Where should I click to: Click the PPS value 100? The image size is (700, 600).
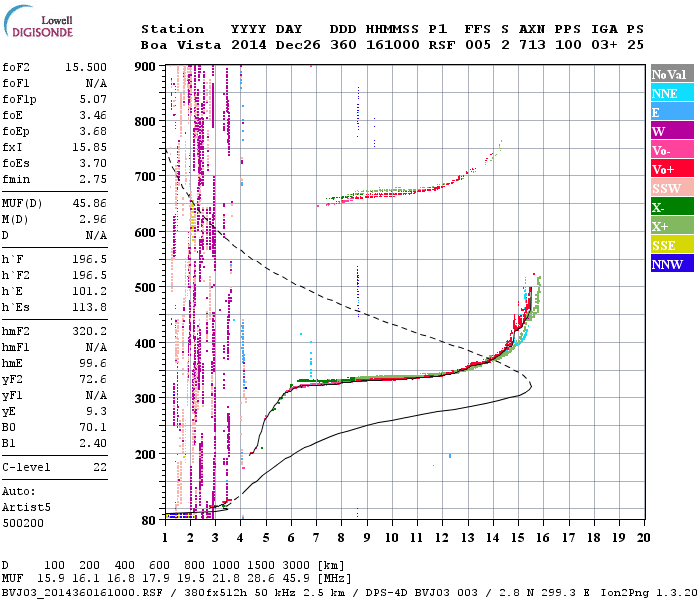tap(568, 45)
